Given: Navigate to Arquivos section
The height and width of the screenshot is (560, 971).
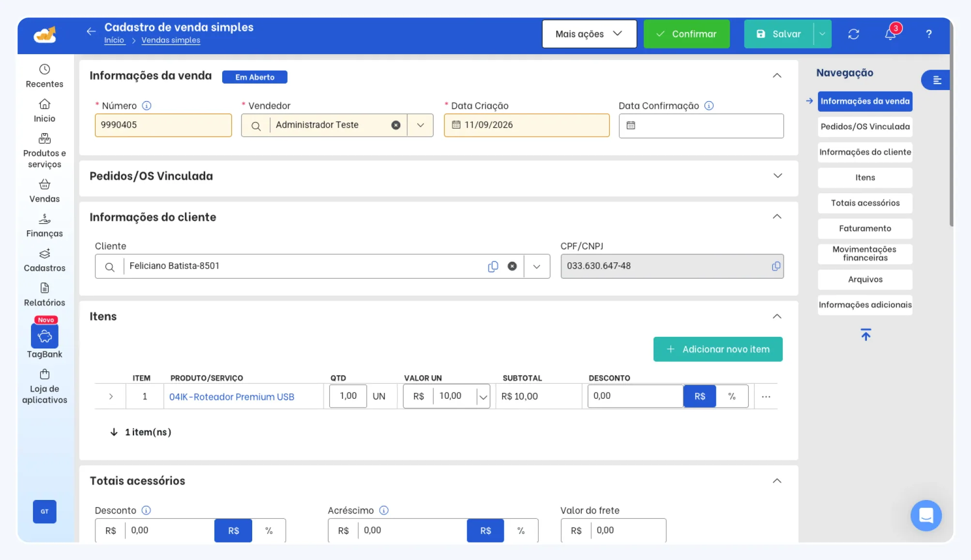Looking at the screenshot, I should point(865,279).
